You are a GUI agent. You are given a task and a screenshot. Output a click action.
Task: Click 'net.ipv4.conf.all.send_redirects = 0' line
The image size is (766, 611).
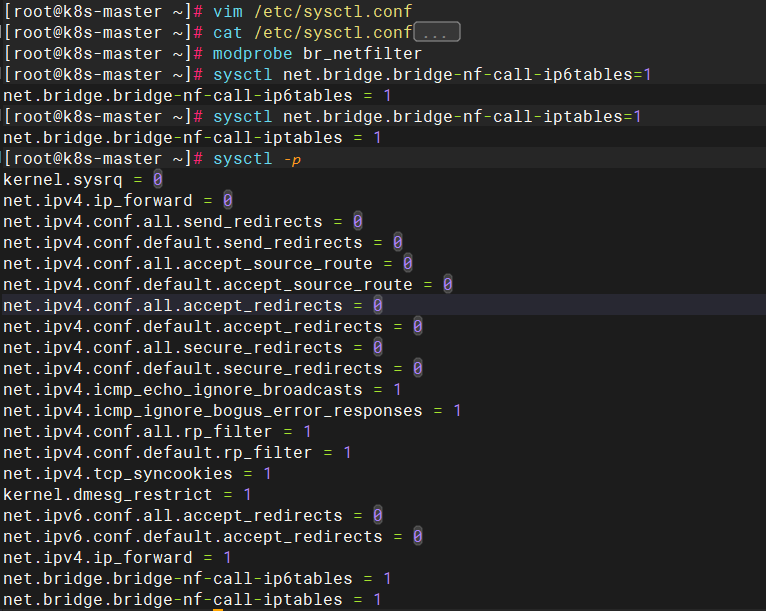point(183,222)
